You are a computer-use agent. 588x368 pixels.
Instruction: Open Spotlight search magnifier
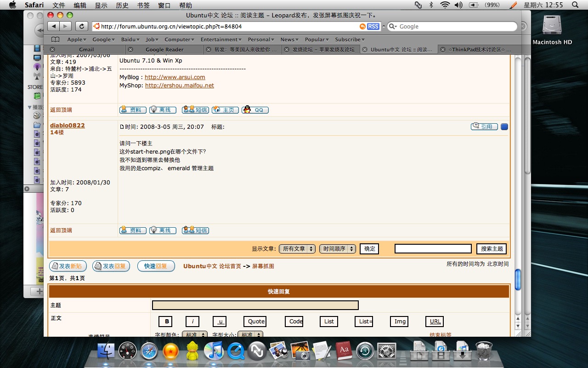(x=575, y=5)
